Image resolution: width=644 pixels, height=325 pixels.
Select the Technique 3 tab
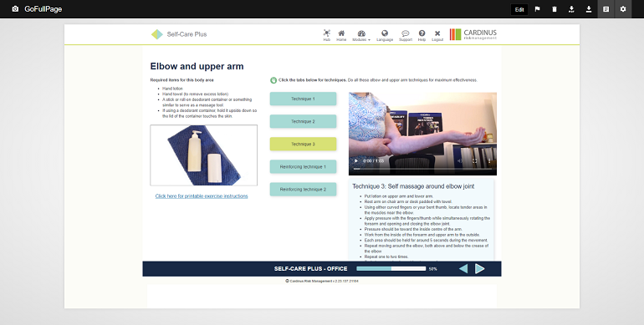(x=303, y=144)
